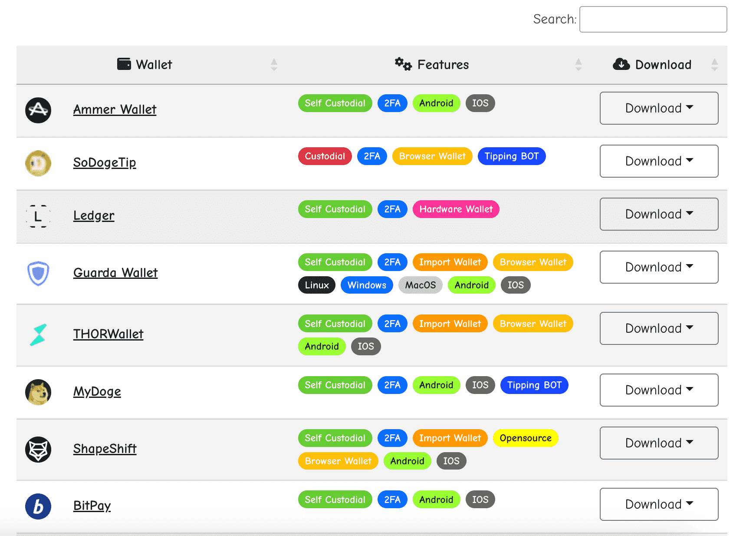Click the Import Wallet tag on THORWallet

point(450,324)
